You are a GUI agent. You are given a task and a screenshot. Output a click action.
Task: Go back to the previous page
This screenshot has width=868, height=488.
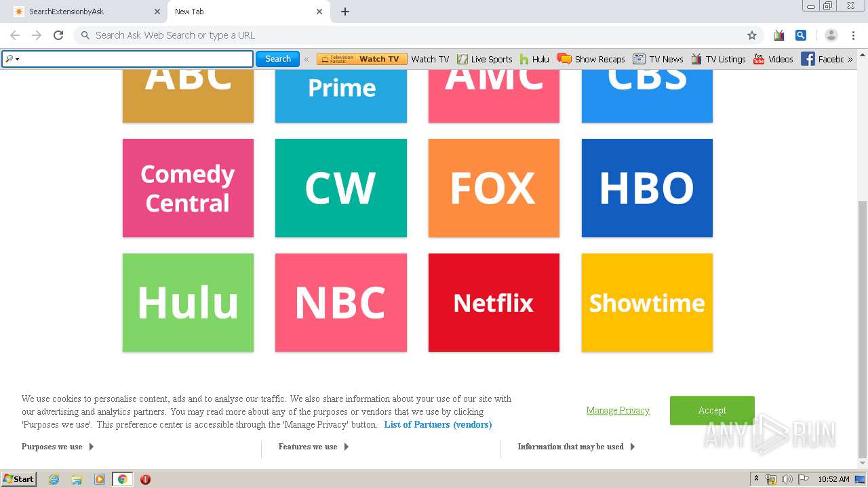coord(15,35)
